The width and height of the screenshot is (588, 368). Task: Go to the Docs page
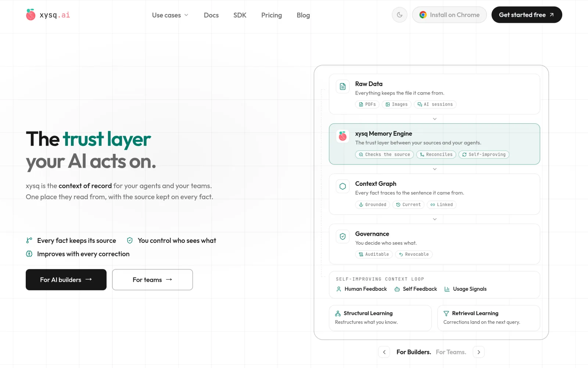(211, 15)
